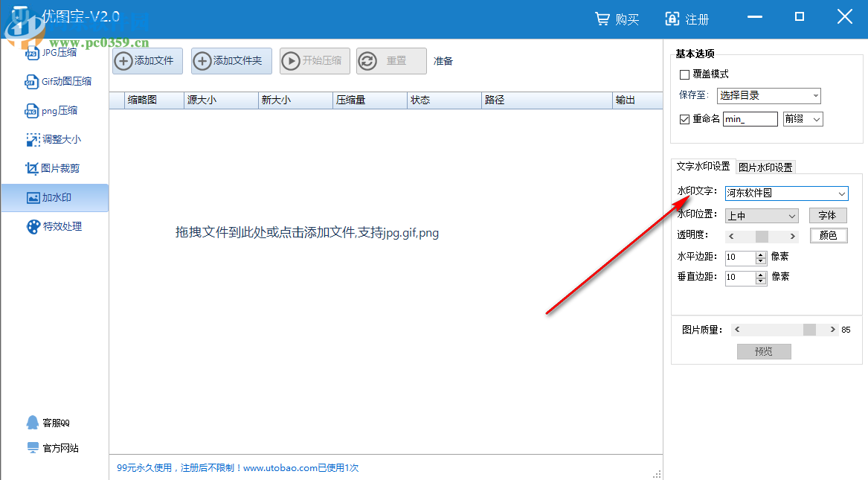Image resolution: width=868 pixels, height=480 pixels.
Task: Click 注册 register in title bar
Action: click(687, 19)
